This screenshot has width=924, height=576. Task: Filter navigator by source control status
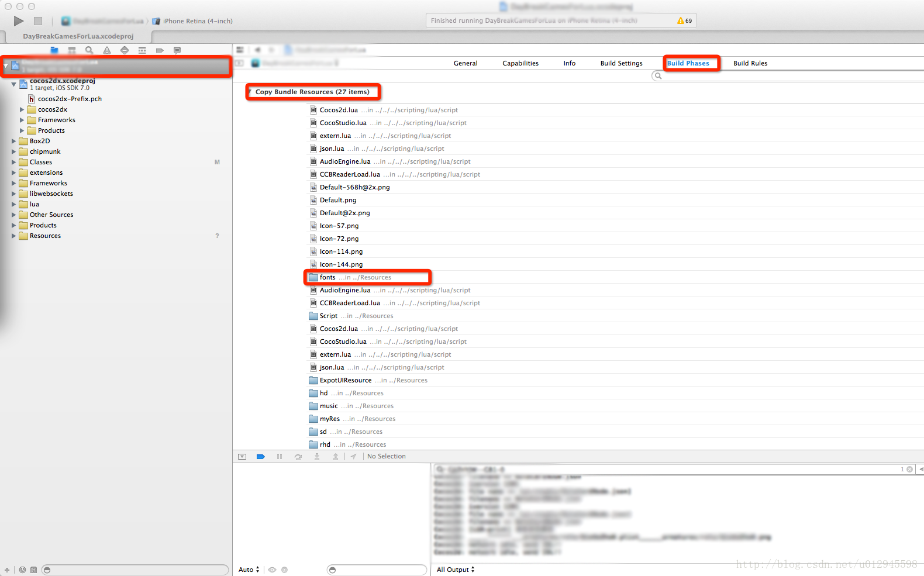click(x=33, y=570)
